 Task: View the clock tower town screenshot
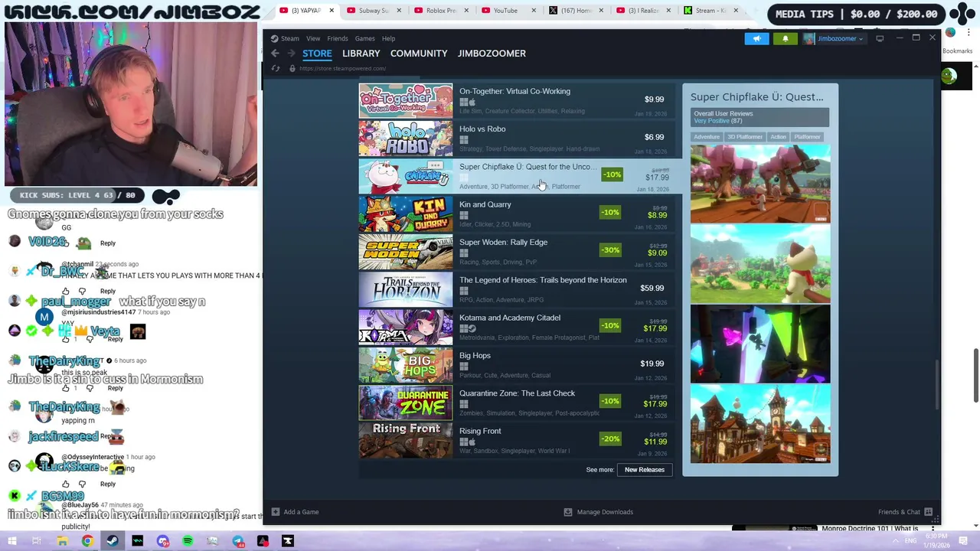point(760,424)
